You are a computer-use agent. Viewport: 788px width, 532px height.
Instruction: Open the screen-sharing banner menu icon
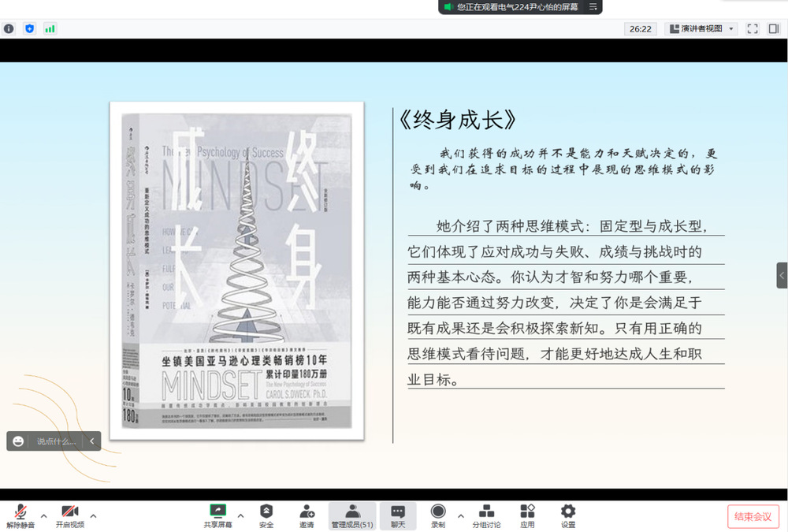[593, 7]
